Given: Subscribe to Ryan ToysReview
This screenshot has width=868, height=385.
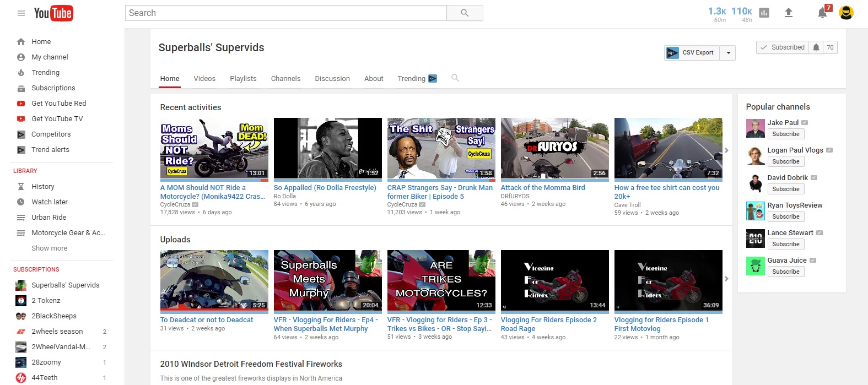Looking at the screenshot, I should [786, 216].
